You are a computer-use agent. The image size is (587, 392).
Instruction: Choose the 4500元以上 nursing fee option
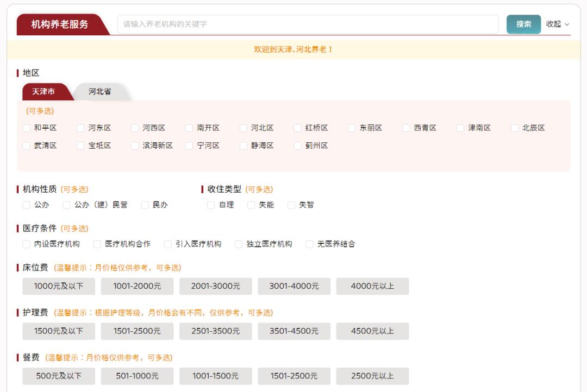[372, 331]
